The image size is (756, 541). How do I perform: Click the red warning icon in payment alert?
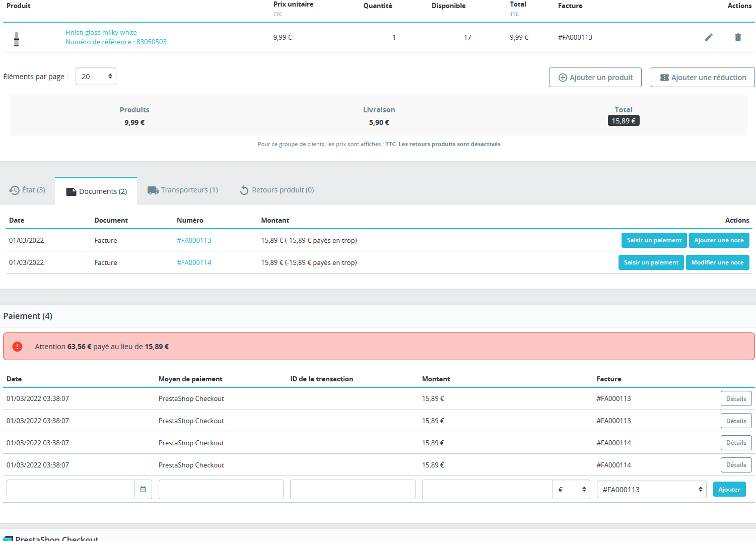[x=17, y=347]
